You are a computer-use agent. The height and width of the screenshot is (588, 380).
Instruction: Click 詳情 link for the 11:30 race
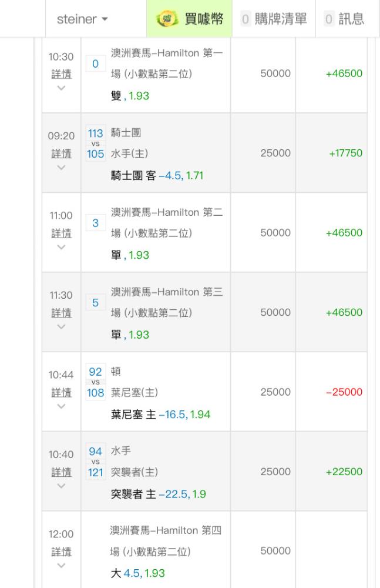pos(61,313)
